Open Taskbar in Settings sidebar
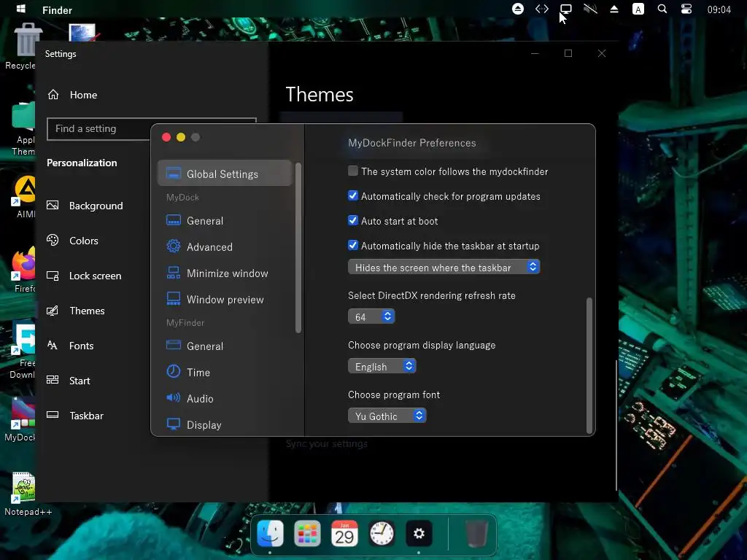The height and width of the screenshot is (560, 747). coord(86,416)
